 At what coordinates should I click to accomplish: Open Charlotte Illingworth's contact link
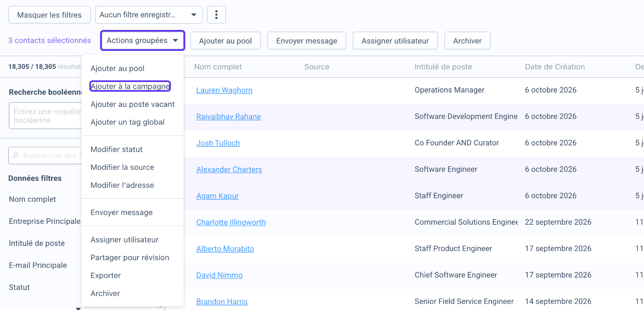[231, 222]
